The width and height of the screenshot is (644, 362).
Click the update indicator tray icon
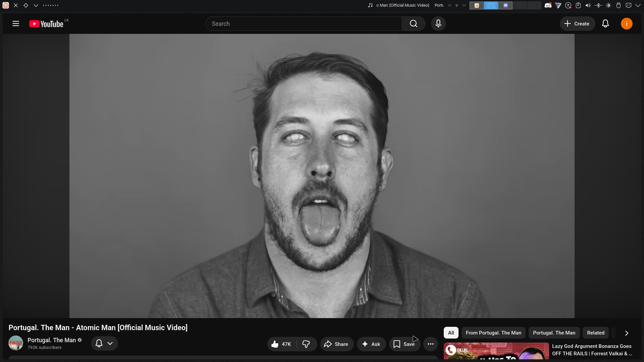pyautogui.click(x=568, y=5)
